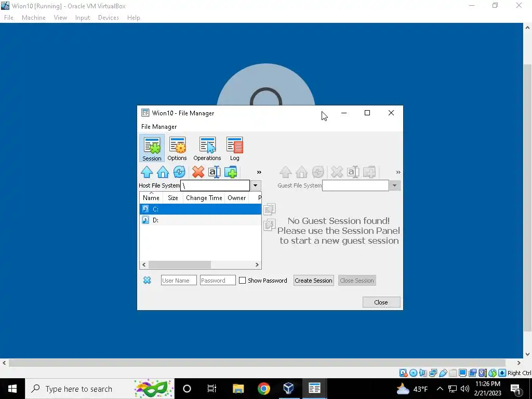Refresh the host file system view

179,172
